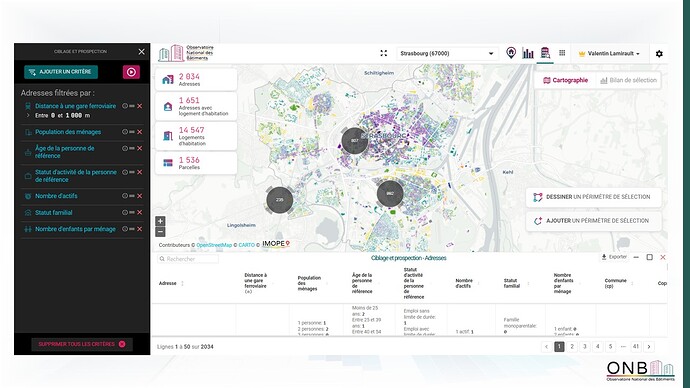Click the pink play button in criteria panel

pyautogui.click(x=131, y=72)
